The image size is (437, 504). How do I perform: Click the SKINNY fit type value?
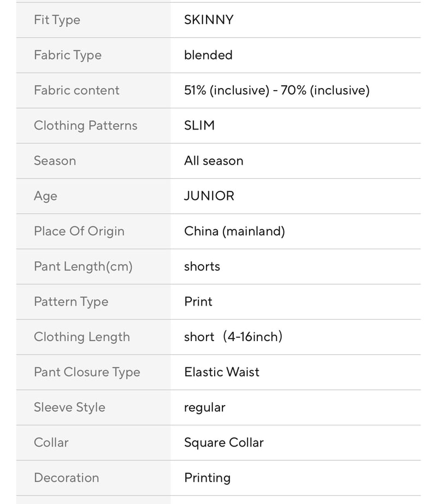[x=209, y=20]
